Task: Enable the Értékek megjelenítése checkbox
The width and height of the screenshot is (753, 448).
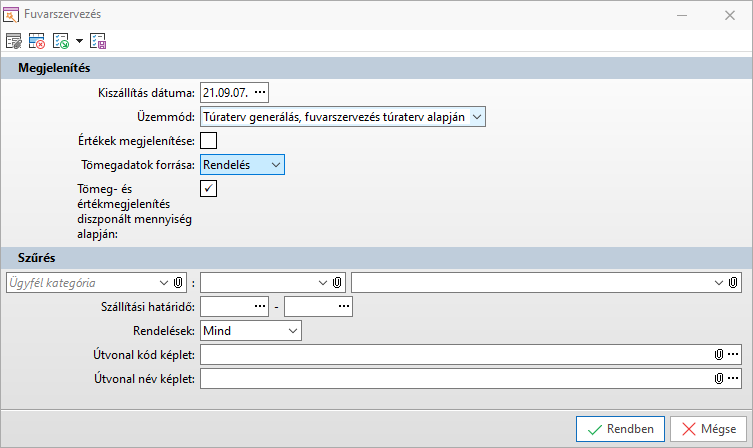Action: 209,140
